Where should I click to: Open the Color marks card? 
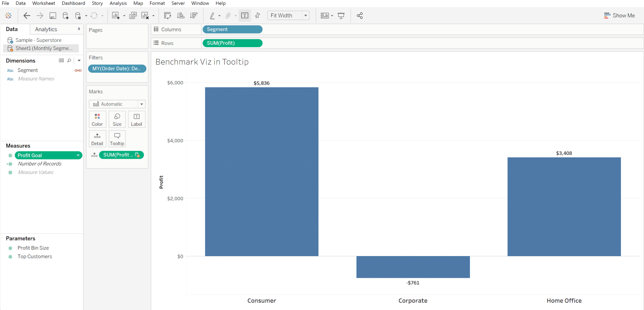97,119
